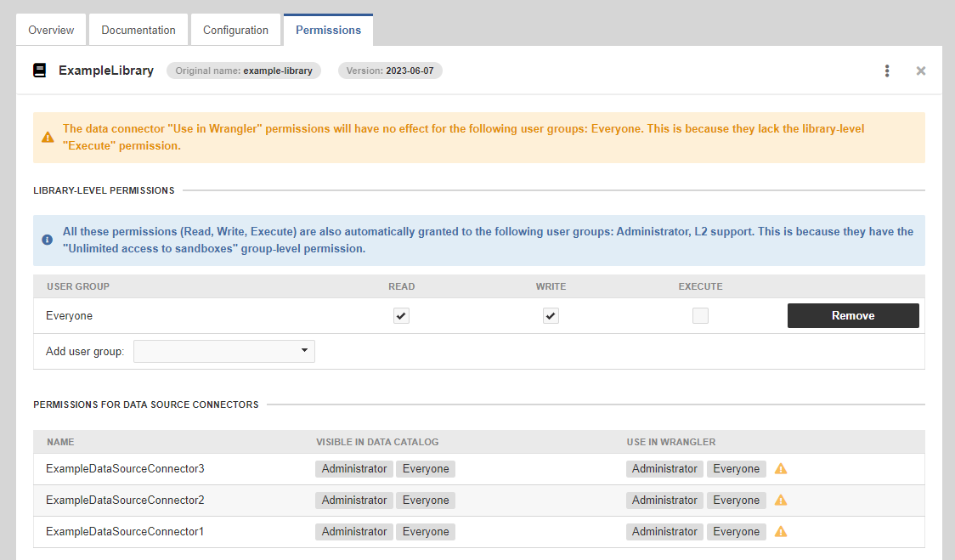Click the ExampleLibrary book icon
The height and width of the screenshot is (560, 955).
click(40, 71)
